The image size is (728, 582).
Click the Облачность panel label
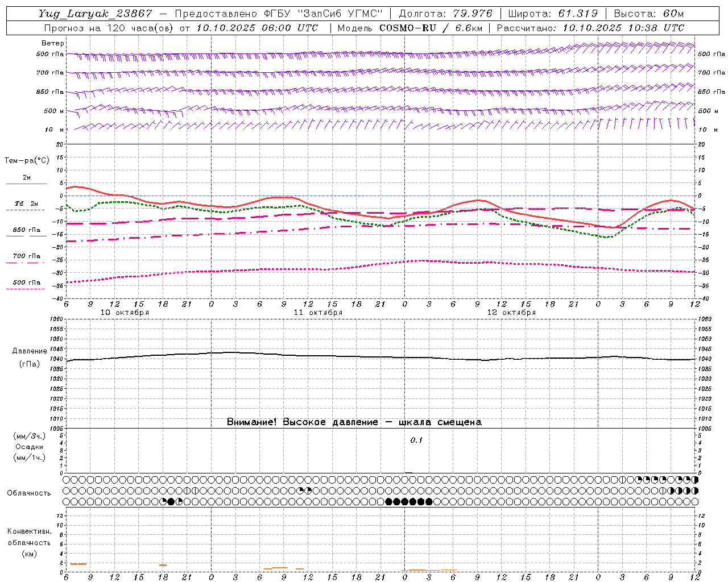(x=29, y=493)
